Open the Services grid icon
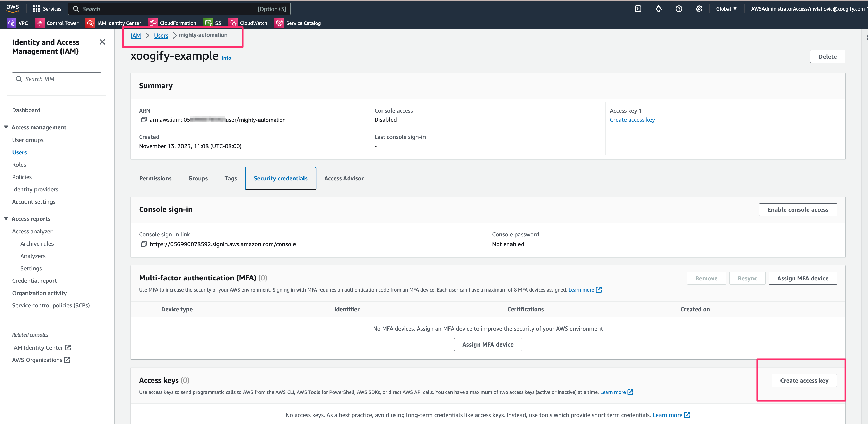This screenshot has height=424, width=868. (36, 8)
